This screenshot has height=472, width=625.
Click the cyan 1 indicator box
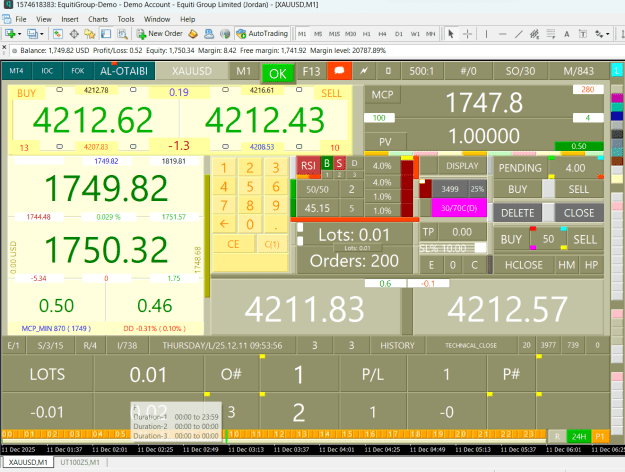click(x=616, y=71)
